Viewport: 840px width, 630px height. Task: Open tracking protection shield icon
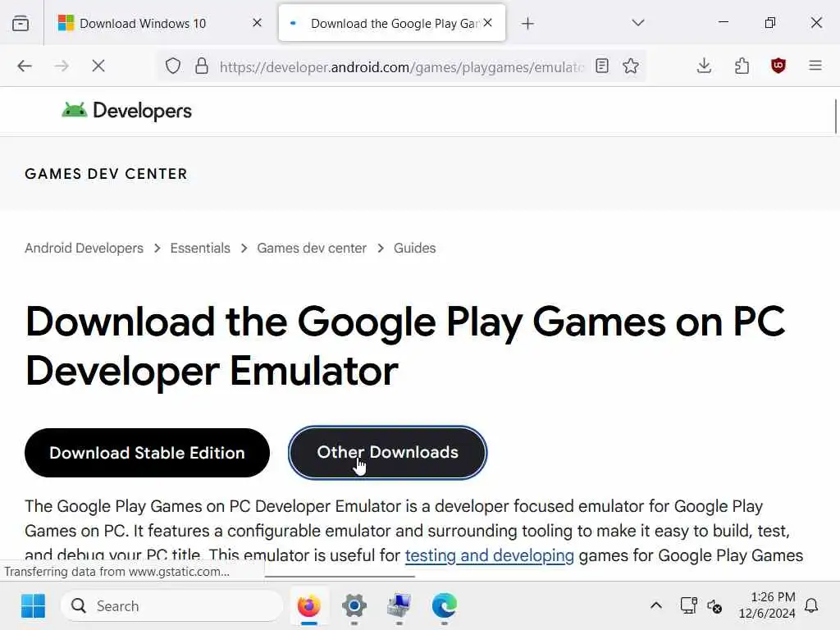[172, 66]
